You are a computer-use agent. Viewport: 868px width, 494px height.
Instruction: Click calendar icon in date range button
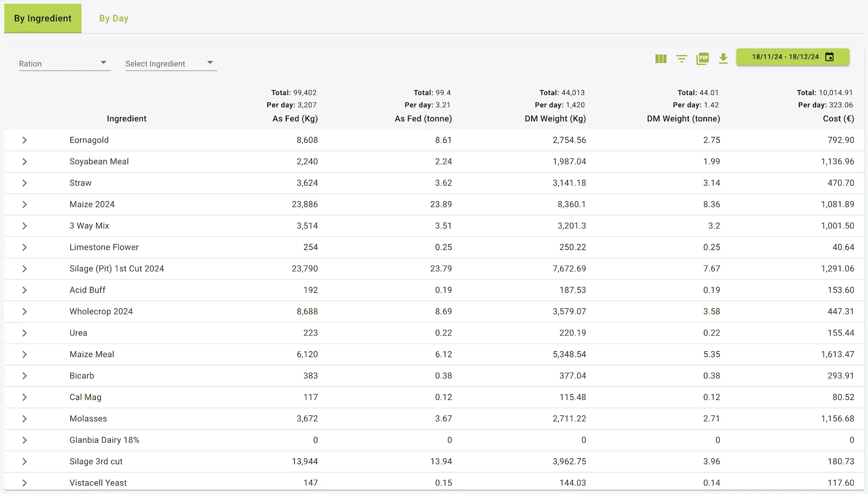[x=829, y=57]
